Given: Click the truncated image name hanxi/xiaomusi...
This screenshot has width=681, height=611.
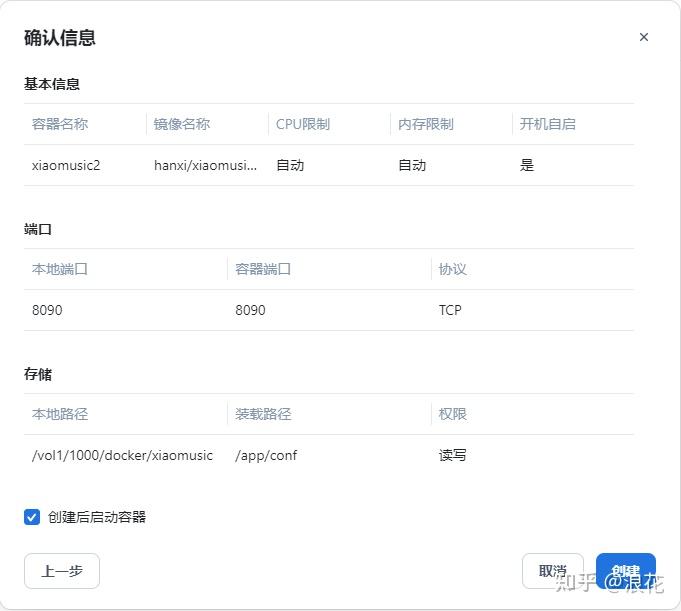Looking at the screenshot, I should (205, 165).
